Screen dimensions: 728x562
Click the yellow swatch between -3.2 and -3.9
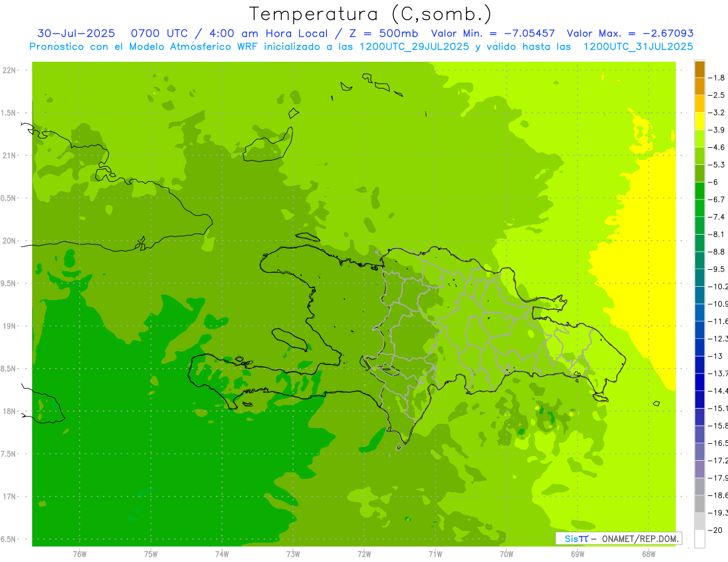coord(699,121)
